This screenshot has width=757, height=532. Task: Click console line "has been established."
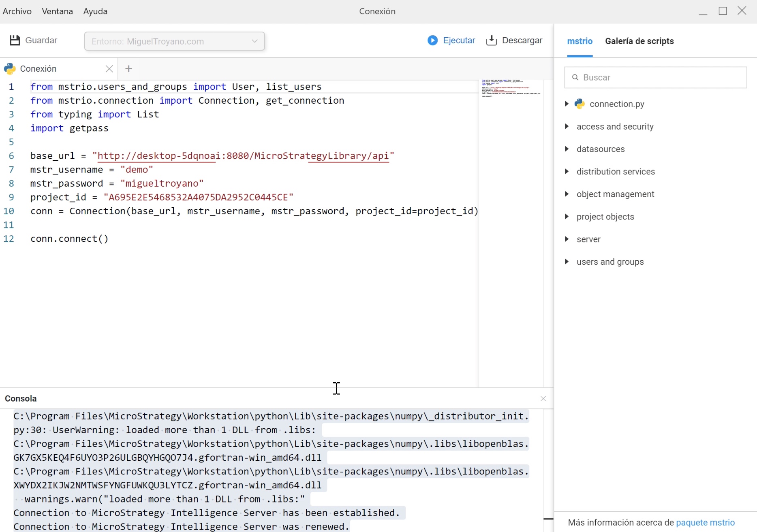[206, 513]
